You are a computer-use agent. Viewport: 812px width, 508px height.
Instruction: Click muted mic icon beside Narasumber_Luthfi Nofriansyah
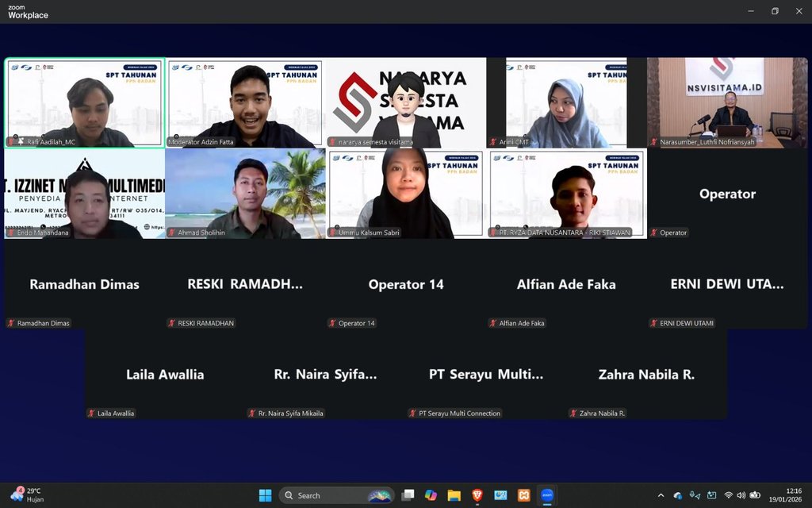tap(654, 141)
